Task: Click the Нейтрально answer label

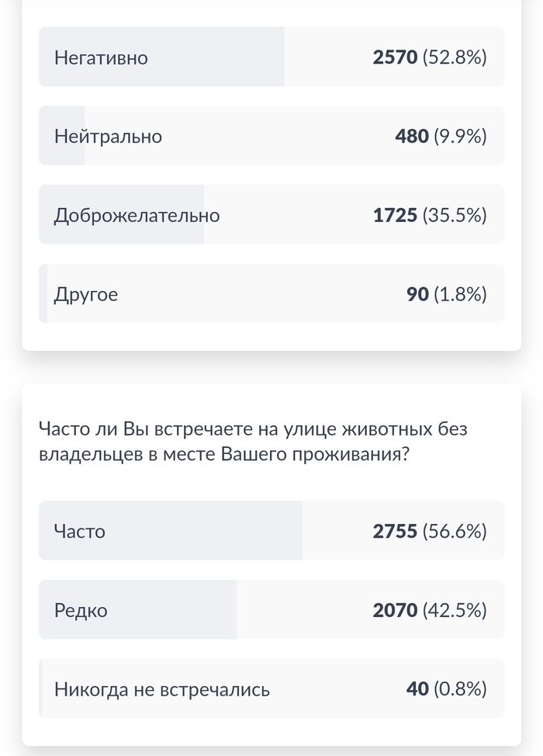Action: click(108, 137)
